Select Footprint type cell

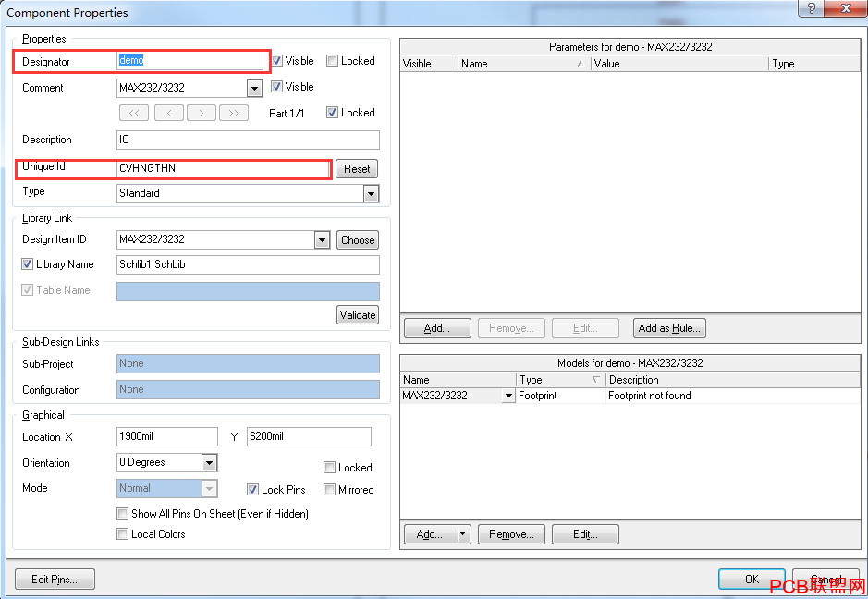(561, 396)
